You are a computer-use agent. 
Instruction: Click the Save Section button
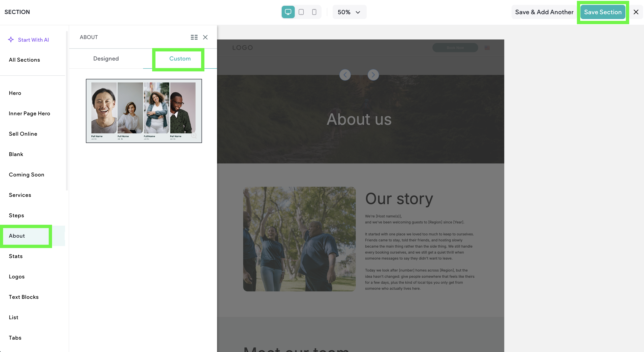pos(603,12)
